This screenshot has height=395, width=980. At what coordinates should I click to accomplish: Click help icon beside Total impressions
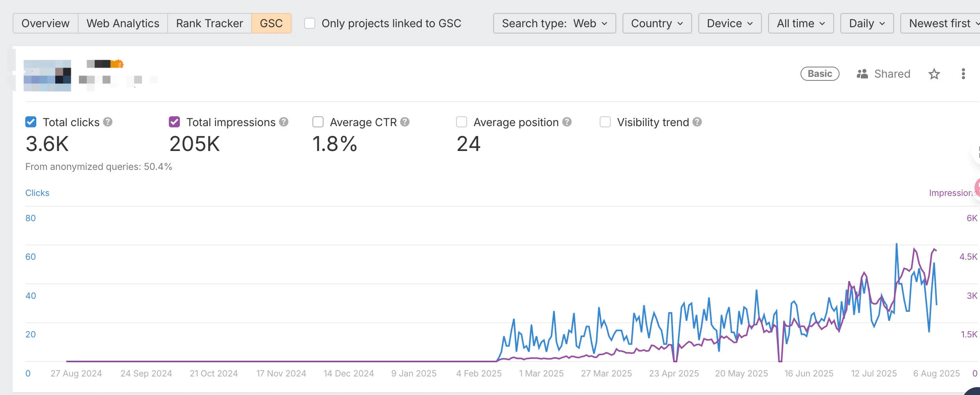pyautogui.click(x=284, y=122)
